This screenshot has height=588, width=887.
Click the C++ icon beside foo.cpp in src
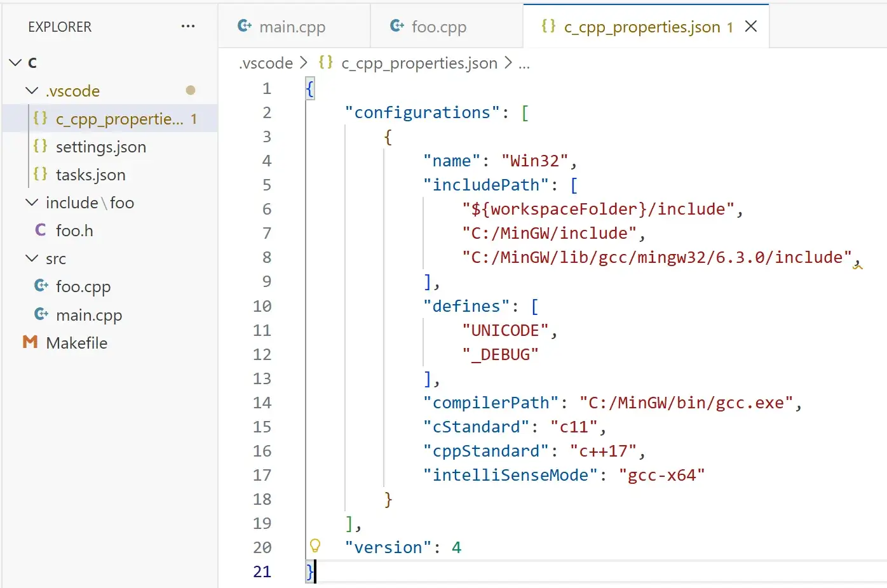click(x=40, y=286)
